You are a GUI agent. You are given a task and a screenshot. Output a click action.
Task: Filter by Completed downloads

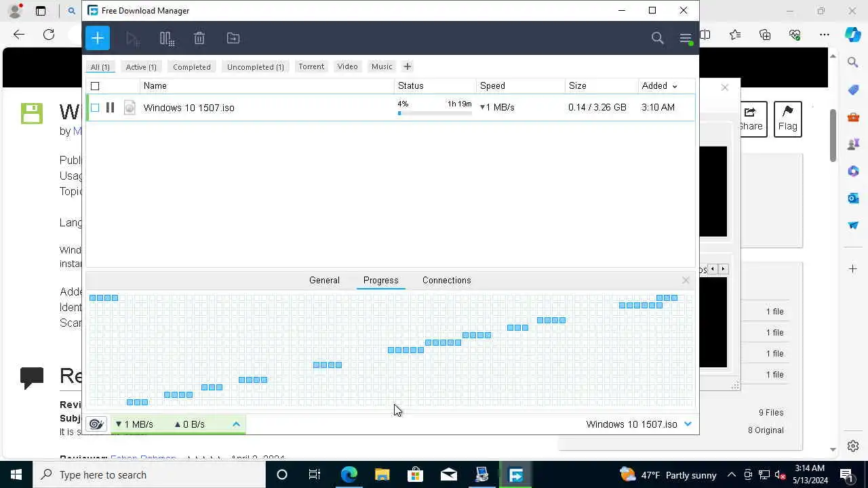pos(192,67)
